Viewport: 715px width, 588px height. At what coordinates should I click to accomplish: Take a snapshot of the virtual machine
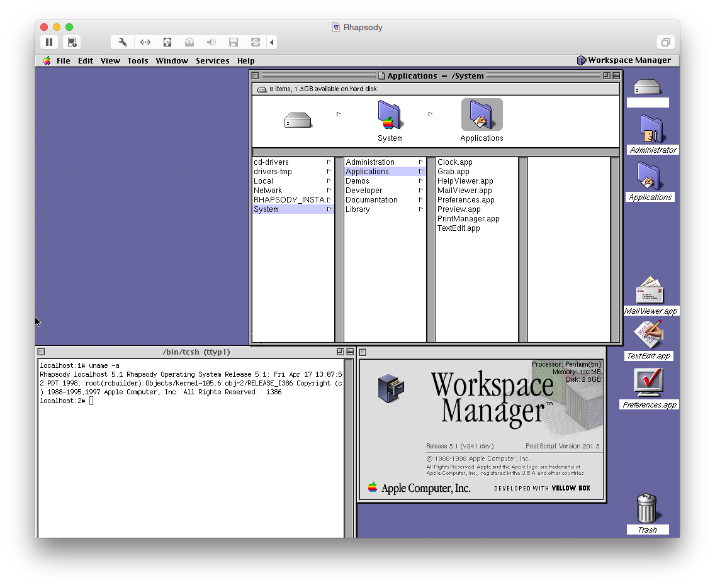(72, 42)
